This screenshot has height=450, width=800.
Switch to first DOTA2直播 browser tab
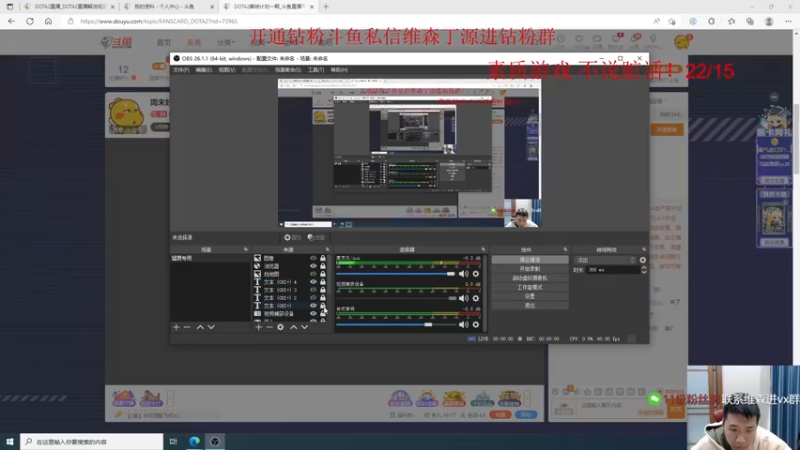69,7
